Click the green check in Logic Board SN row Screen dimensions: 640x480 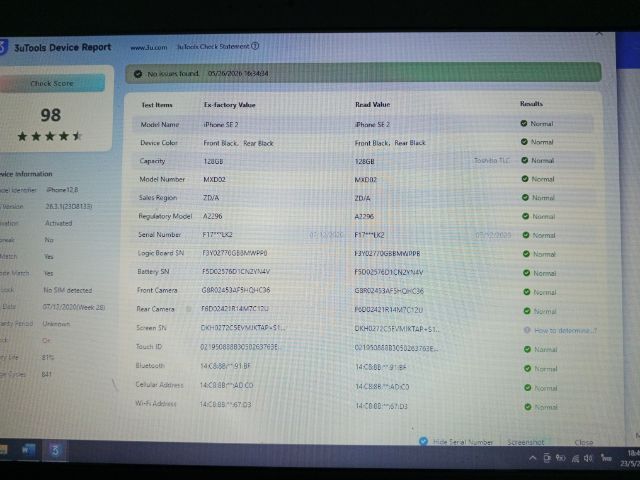526,254
